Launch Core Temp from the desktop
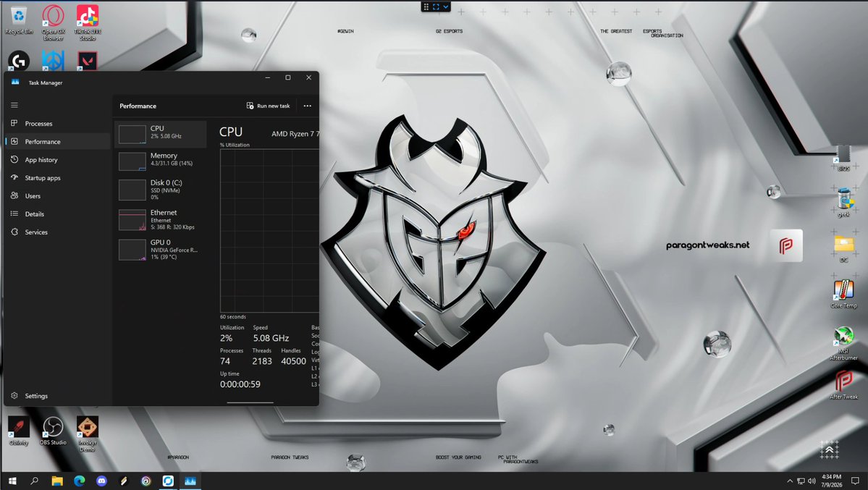Image resolution: width=868 pixels, height=490 pixels. pos(843,294)
